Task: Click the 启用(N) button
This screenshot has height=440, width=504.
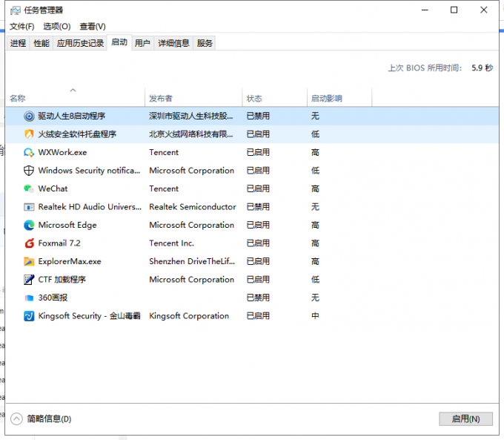Action: 465,418
